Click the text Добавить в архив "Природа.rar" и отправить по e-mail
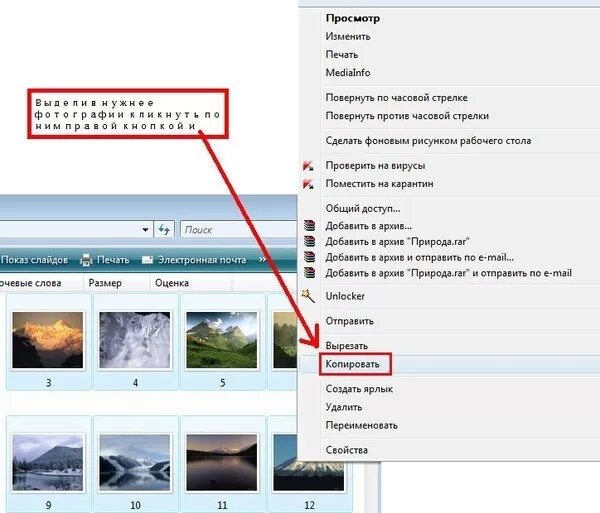The height and width of the screenshot is (513, 600). [x=448, y=273]
